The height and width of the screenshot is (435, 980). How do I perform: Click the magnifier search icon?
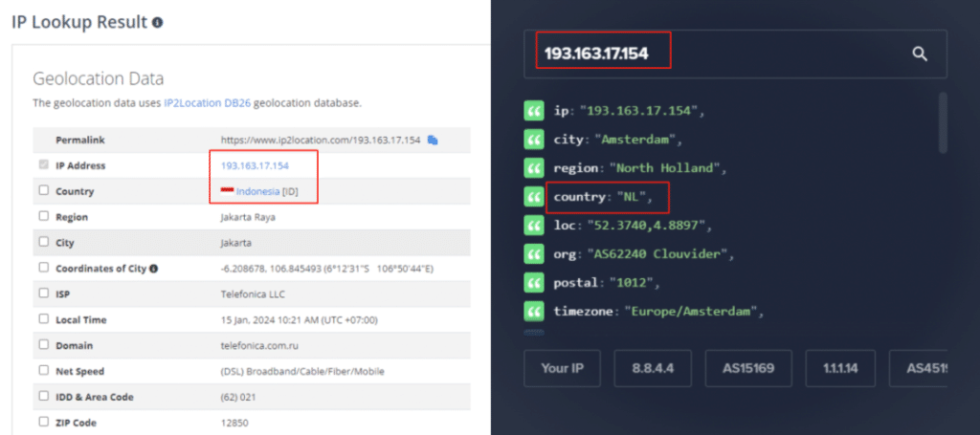[920, 54]
